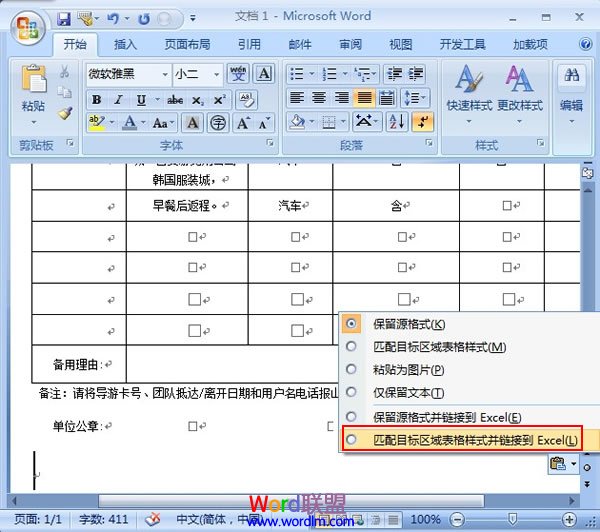Screen dimensions: 600x532
Task: Switch to the 插入 tab
Action: pyautogui.click(x=125, y=45)
